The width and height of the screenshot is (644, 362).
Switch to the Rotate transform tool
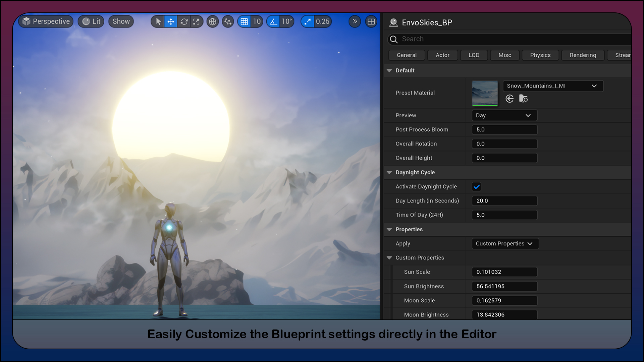pos(184,21)
